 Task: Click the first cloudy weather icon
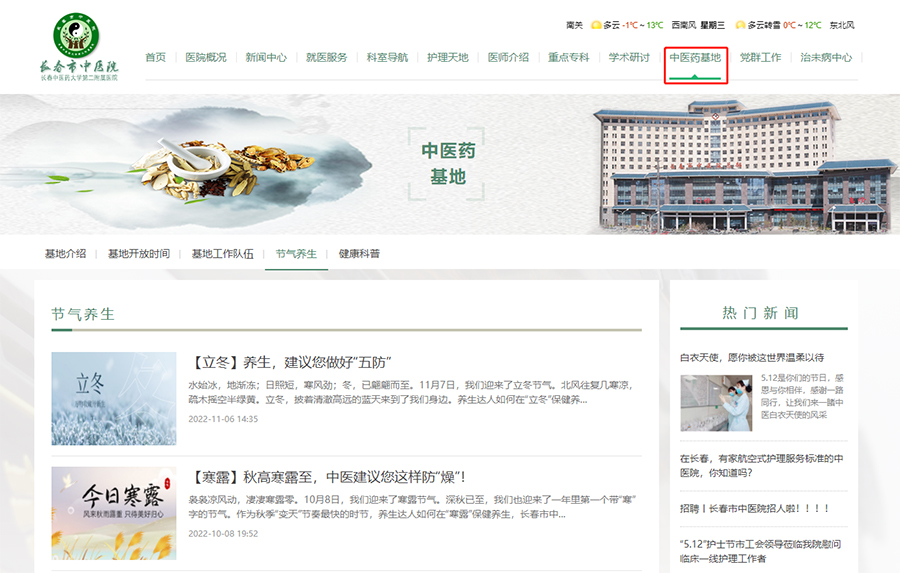pos(596,25)
